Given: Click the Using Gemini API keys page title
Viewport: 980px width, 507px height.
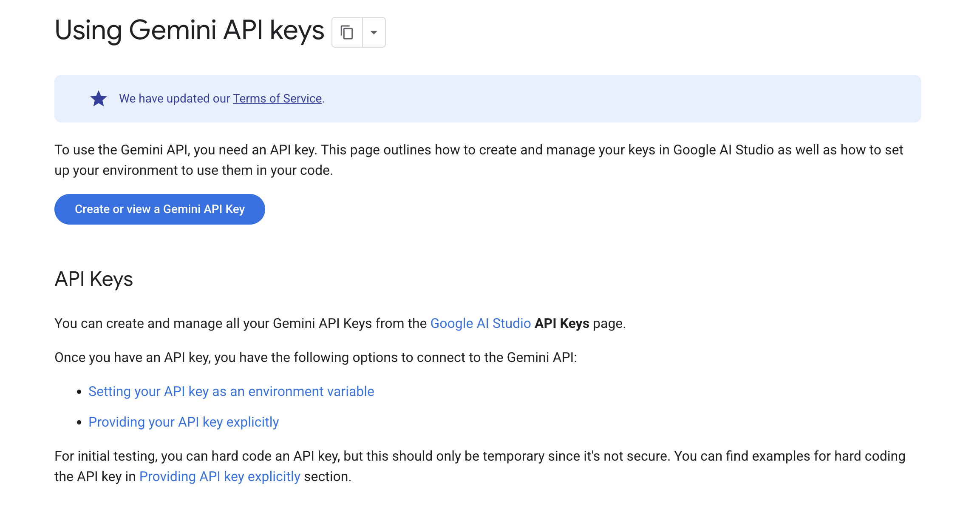Looking at the screenshot, I should point(189,31).
